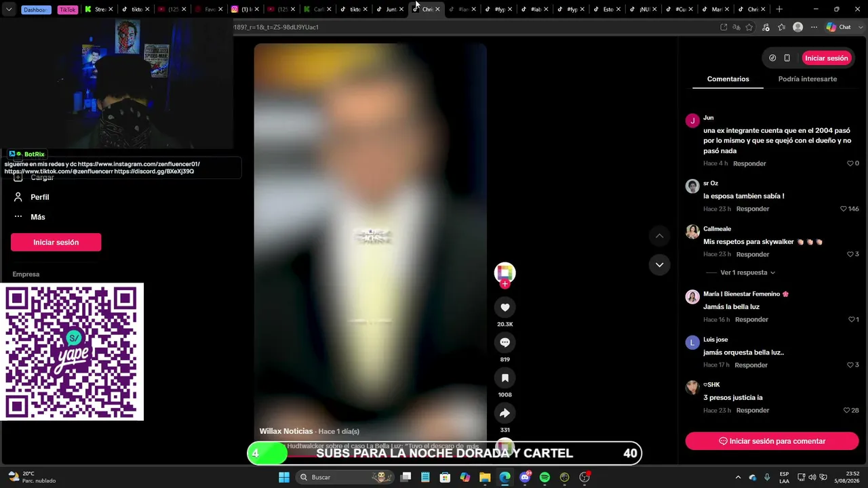
Task: Open Microsoft Store from the taskbar
Action: tap(445, 477)
